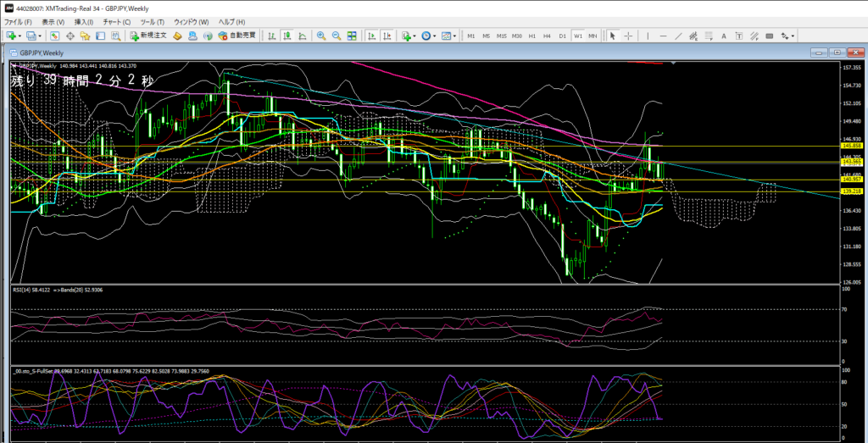Switch chart to candlestick style
The image size is (868, 443).
click(287, 36)
